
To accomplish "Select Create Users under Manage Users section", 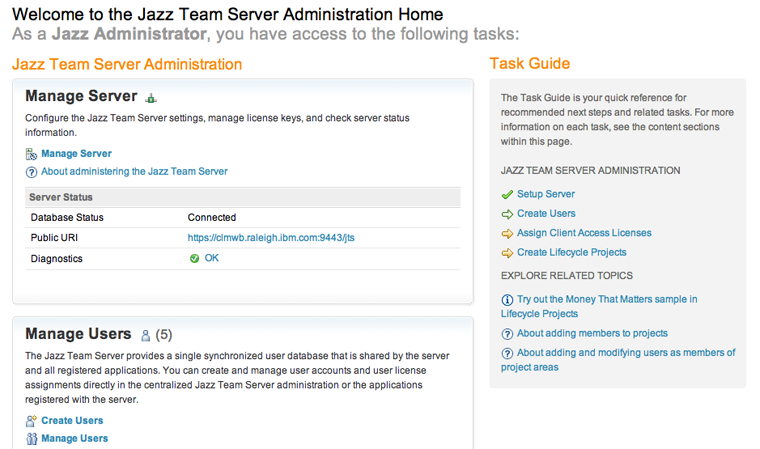I will (x=72, y=421).
